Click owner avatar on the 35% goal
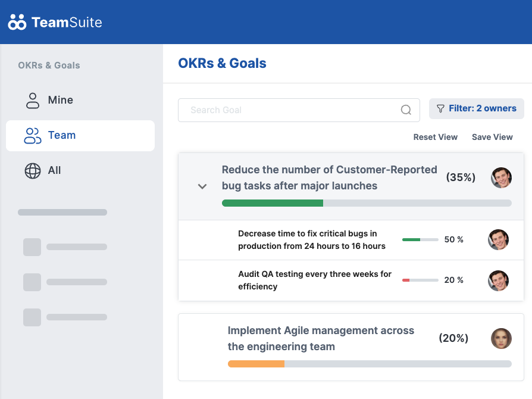Viewport: 532px width, 399px height. 501,177
